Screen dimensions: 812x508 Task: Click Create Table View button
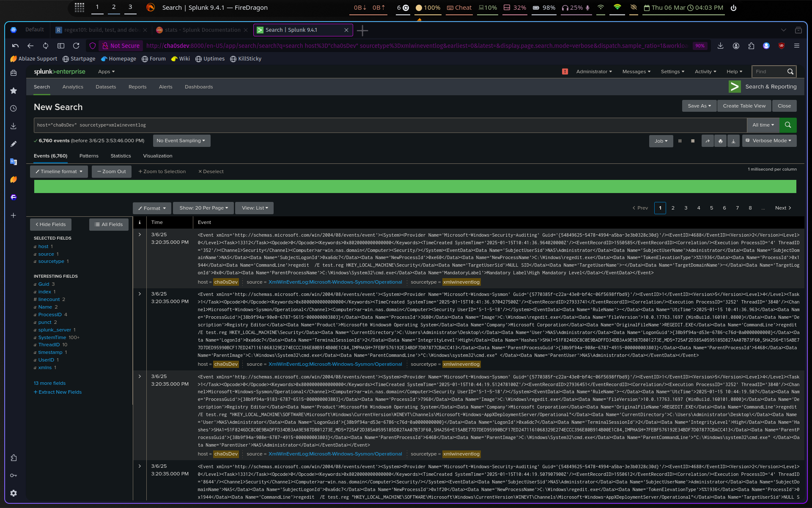coord(744,106)
